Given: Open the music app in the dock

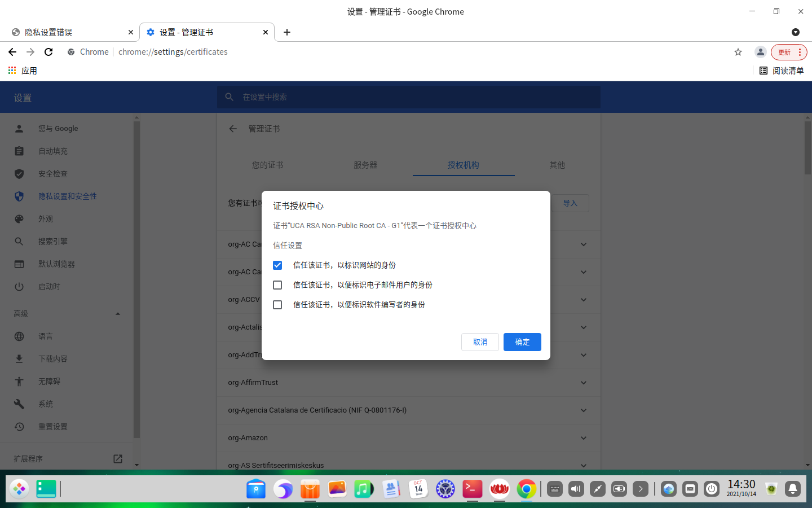Looking at the screenshot, I should tap(364, 489).
